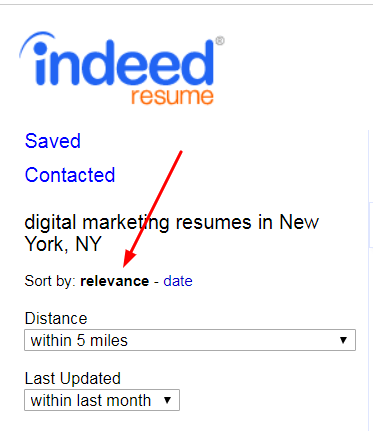Click the Distance field label
The image size is (373, 431).
(56, 318)
